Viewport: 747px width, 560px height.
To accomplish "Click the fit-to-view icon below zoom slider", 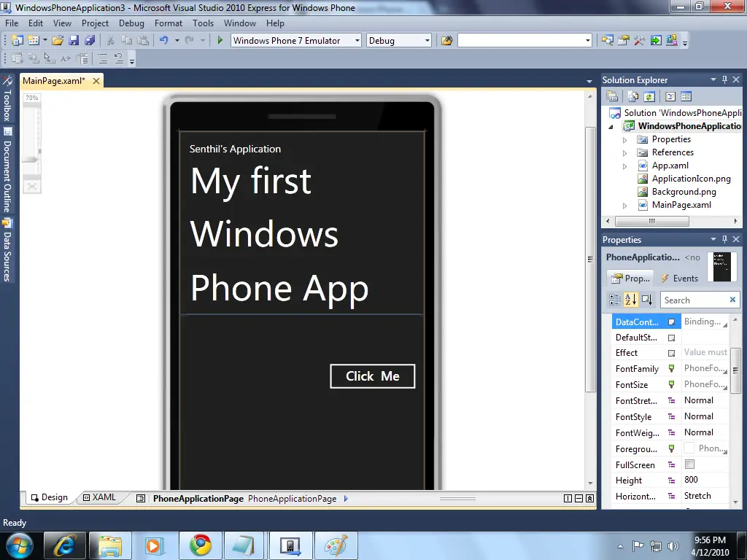I will click(x=31, y=186).
